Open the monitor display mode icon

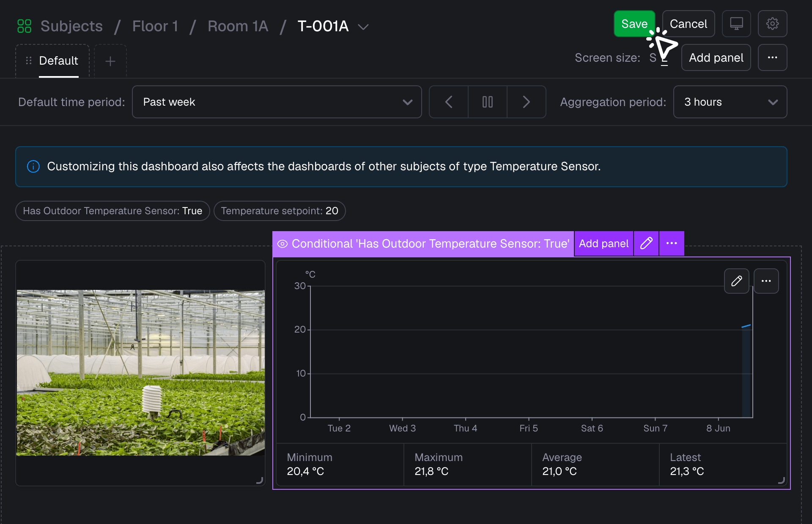[x=736, y=24]
